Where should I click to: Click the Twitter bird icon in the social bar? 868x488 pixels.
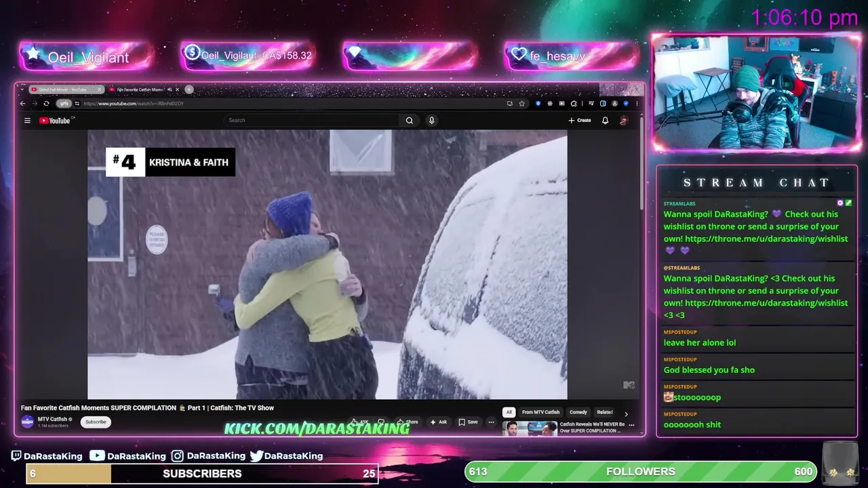pos(256,456)
